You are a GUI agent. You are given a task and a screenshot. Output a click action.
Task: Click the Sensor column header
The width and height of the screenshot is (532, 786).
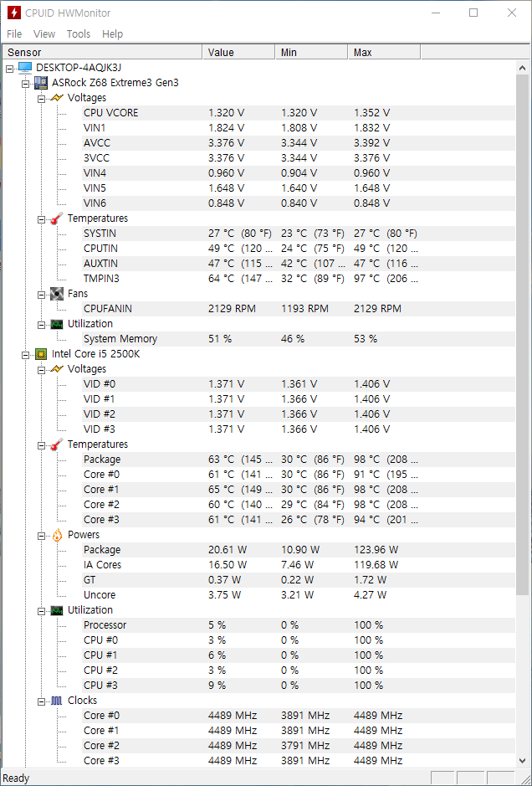point(102,52)
